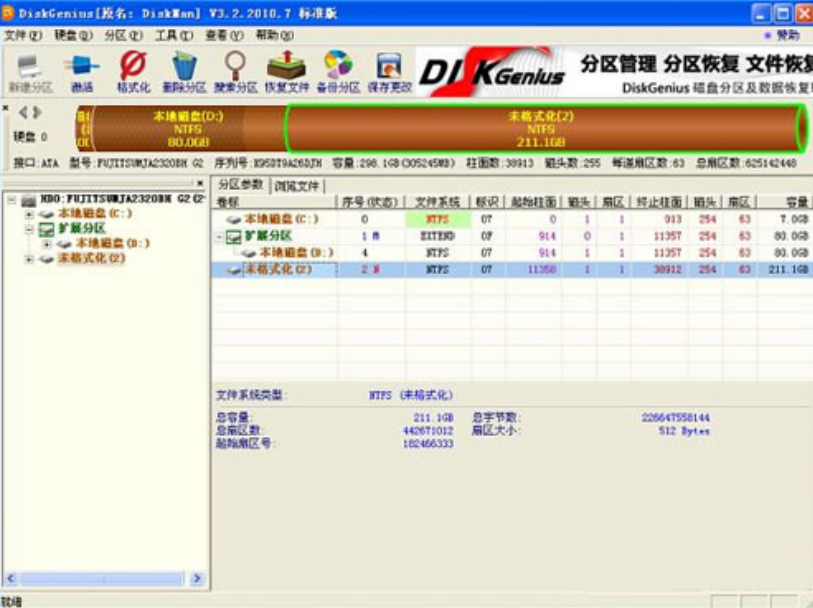The image size is (813, 608).
Task: Click the 恢复文件 (Recover Files) toolbar icon
Action: click(x=285, y=72)
